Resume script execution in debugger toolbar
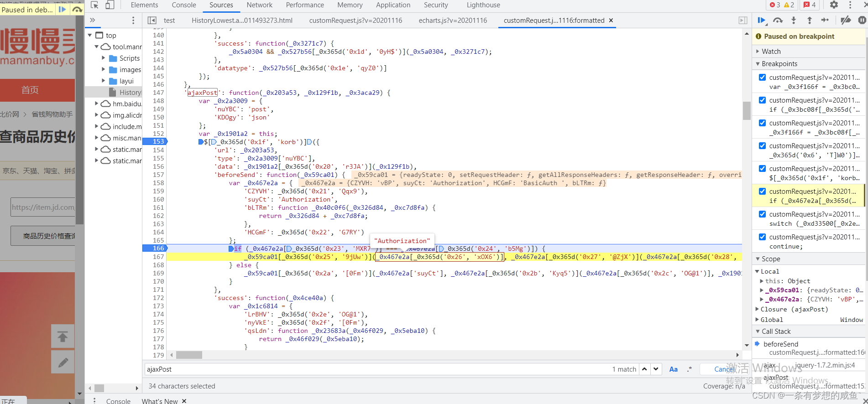This screenshot has height=404, width=868. click(761, 20)
